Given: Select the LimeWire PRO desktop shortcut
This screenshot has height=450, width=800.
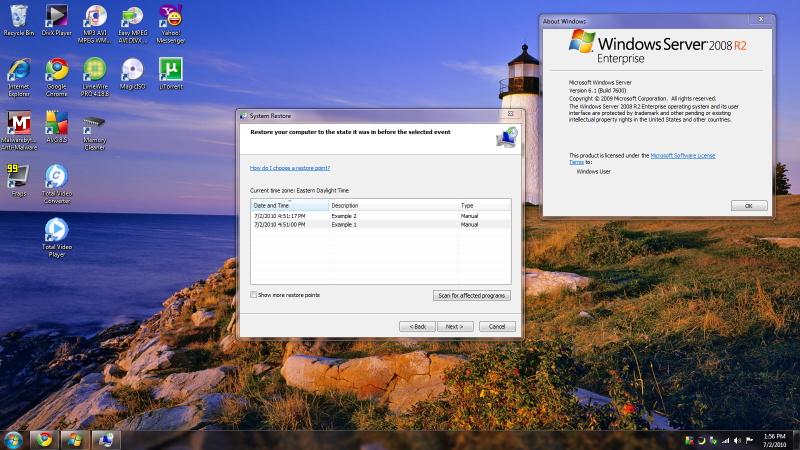Looking at the screenshot, I should [x=95, y=78].
